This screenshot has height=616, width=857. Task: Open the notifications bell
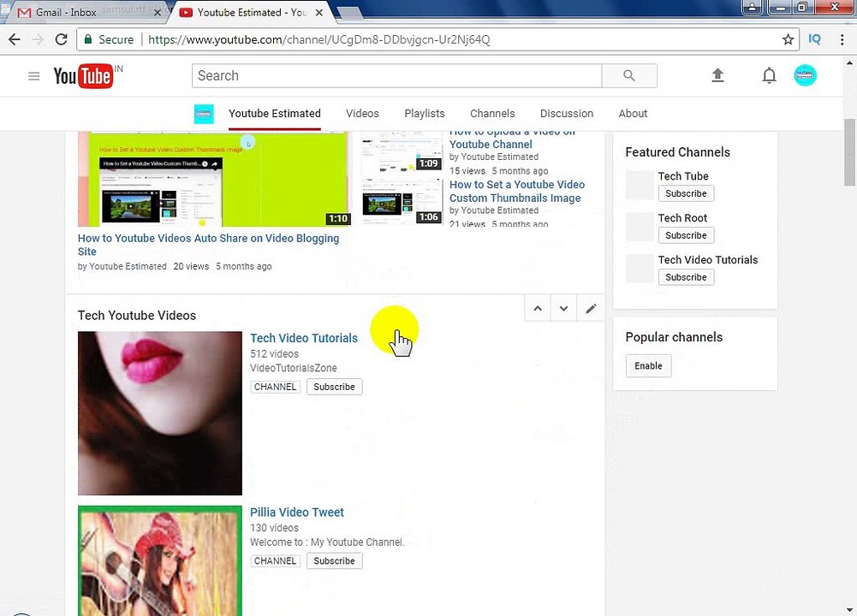pos(769,75)
